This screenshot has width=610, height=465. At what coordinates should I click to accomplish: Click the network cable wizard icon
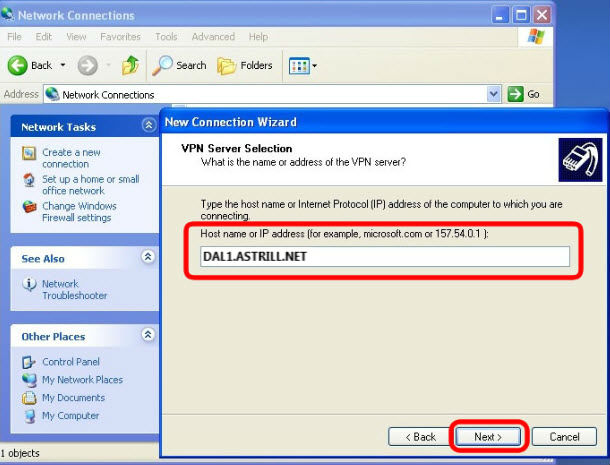(580, 160)
